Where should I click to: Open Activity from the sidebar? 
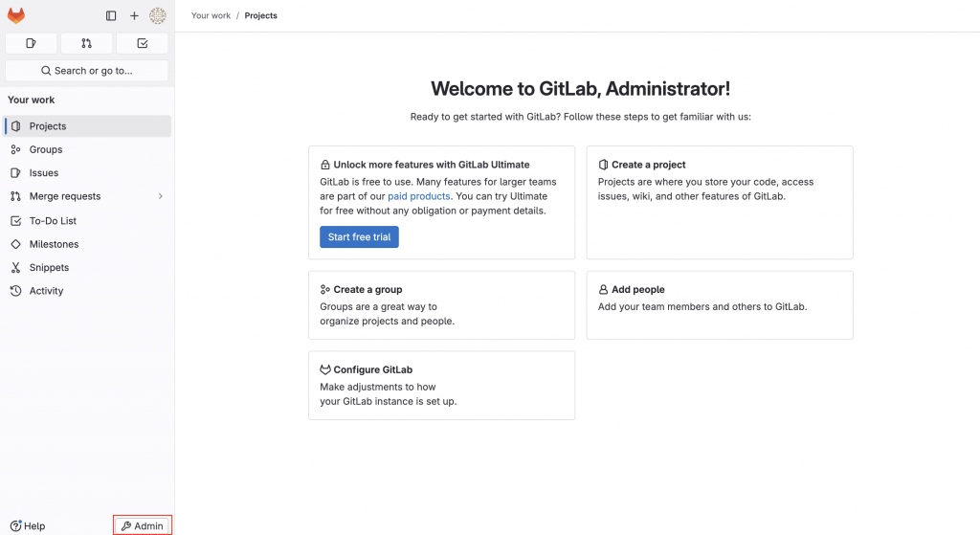[87, 291]
